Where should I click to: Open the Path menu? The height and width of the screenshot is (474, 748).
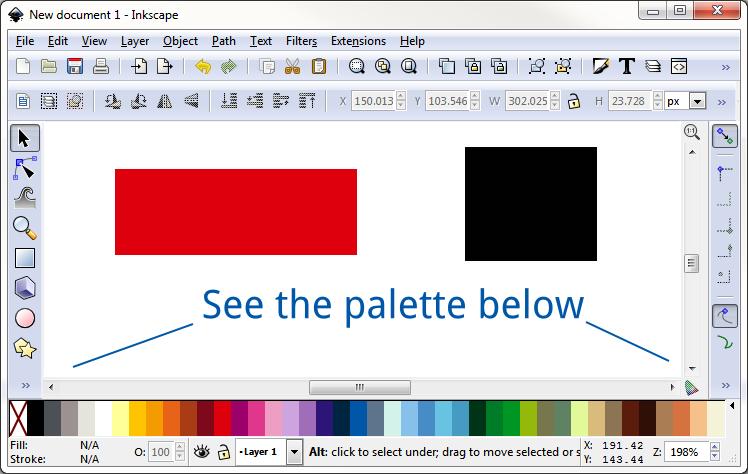pyautogui.click(x=224, y=41)
